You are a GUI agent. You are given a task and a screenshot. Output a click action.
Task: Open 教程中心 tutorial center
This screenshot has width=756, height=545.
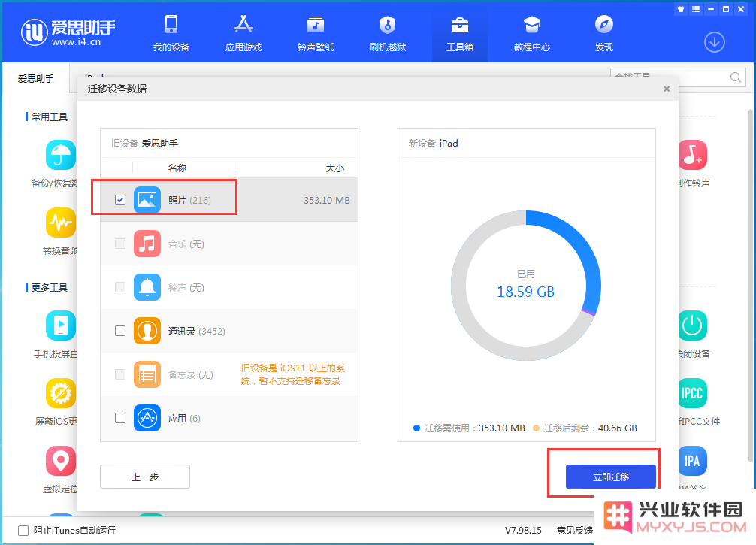point(532,33)
